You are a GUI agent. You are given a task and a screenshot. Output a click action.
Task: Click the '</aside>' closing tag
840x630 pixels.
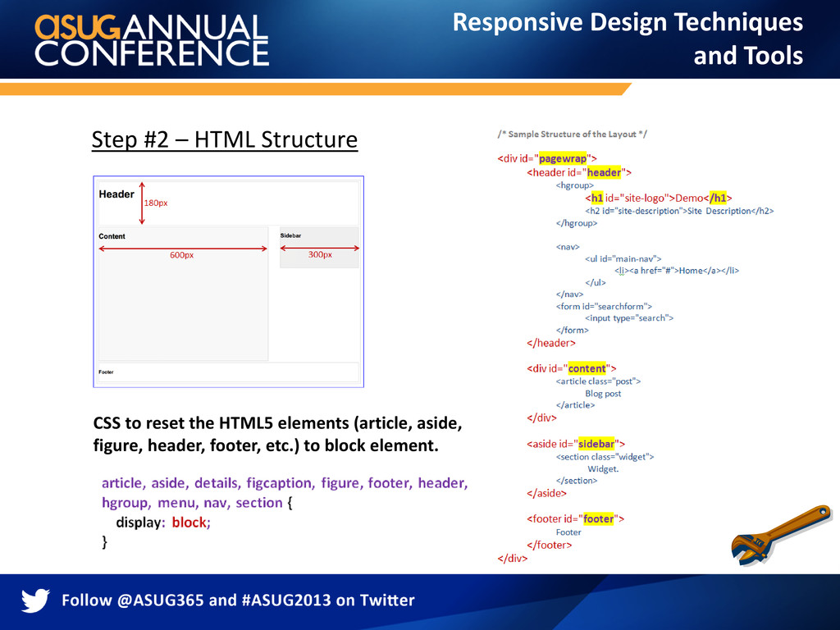[x=546, y=493]
